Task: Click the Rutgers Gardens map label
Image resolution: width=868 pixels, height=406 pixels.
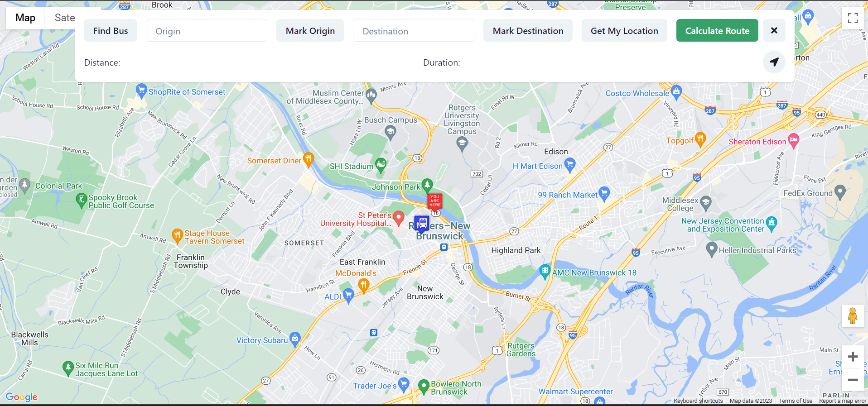Action: [x=521, y=350]
